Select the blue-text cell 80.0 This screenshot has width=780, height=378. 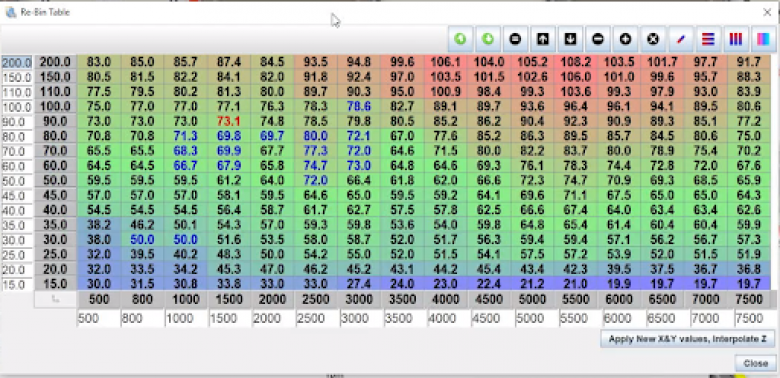pos(316,136)
